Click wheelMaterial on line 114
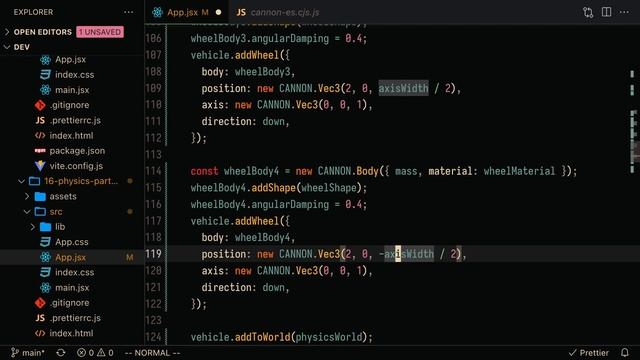 (x=519, y=171)
